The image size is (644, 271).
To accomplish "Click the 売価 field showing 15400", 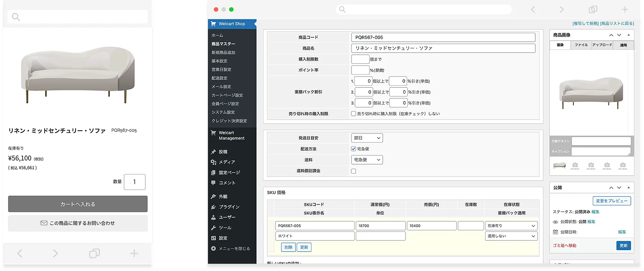I will [431, 226].
